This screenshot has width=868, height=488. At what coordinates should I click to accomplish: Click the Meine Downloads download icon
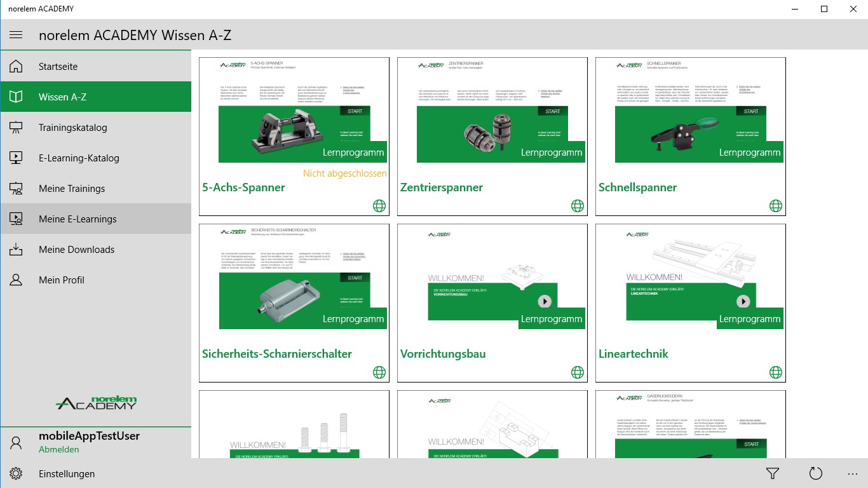(16, 249)
